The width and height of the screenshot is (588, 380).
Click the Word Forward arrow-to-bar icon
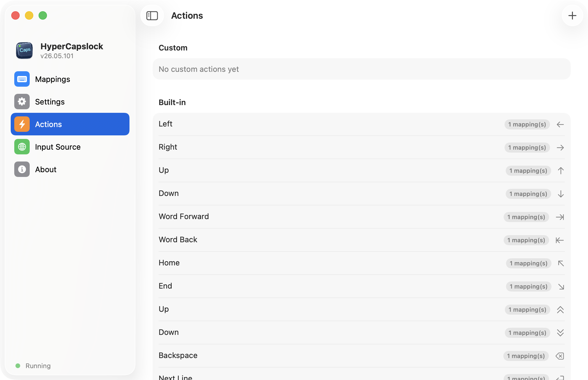[x=560, y=217]
